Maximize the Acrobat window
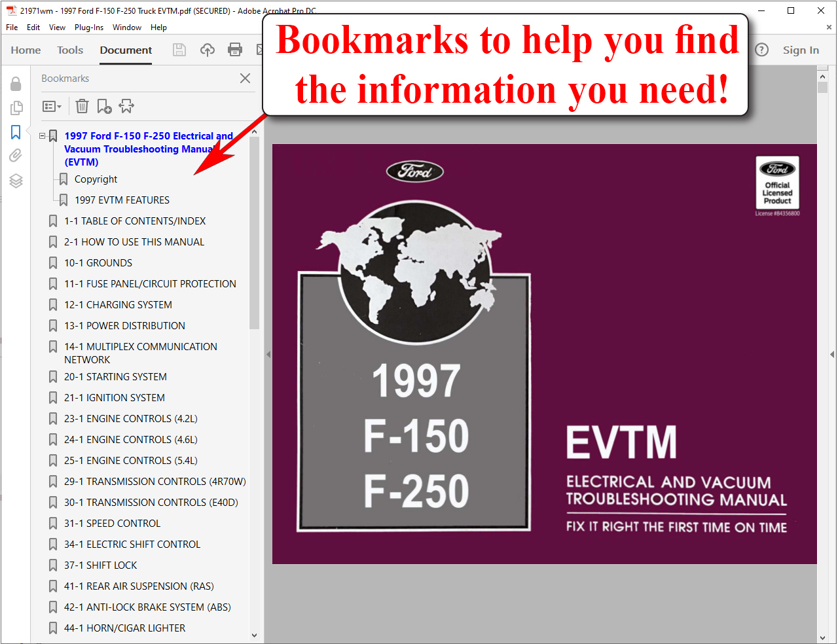The width and height of the screenshot is (838, 644). pos(791,10)
